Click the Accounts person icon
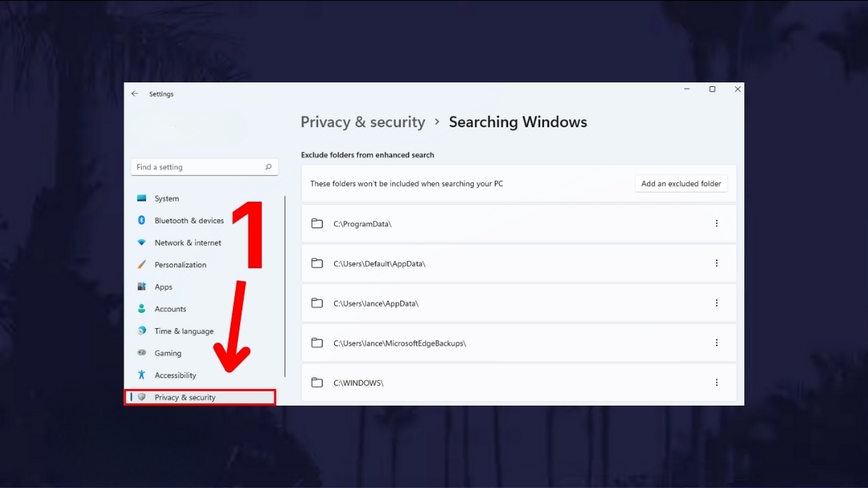 (142, 309)
